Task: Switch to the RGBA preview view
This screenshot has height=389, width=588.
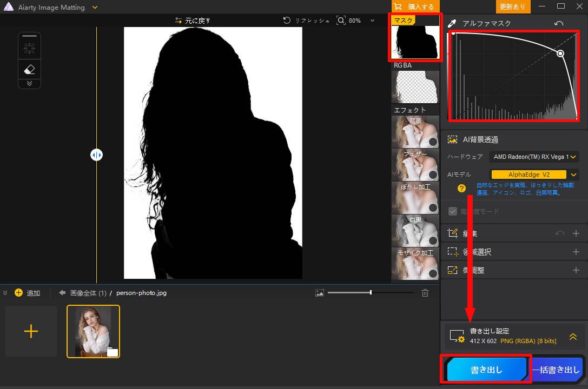Action: (415, 86)
